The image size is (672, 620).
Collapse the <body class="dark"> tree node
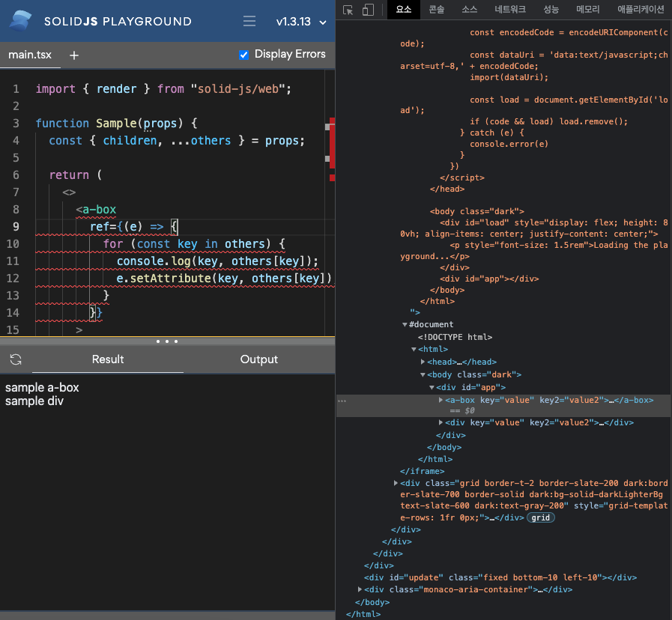(423, 375)
